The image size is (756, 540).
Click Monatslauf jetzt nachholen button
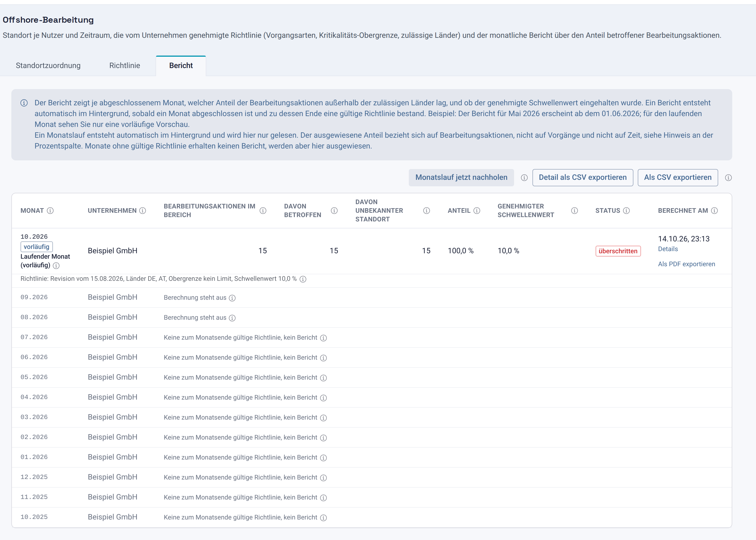461,178
